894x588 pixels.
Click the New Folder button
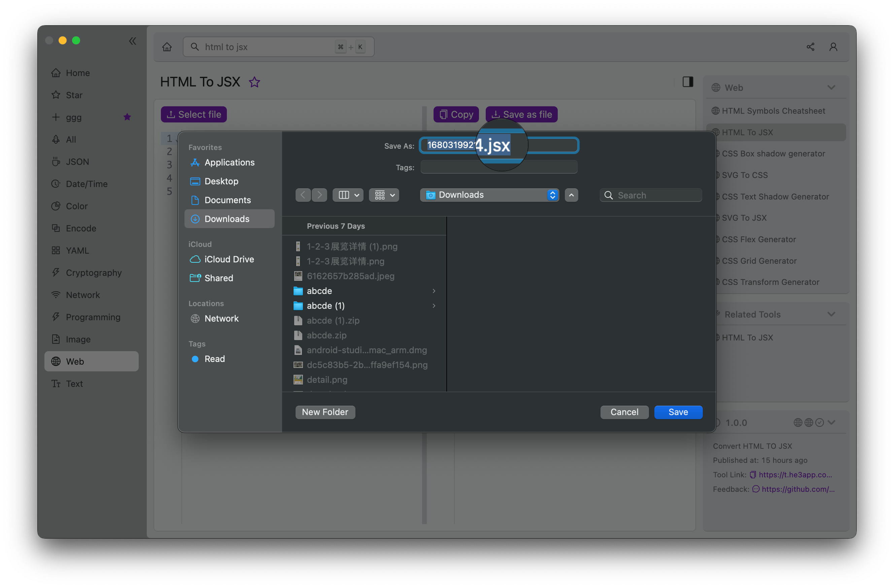point(325,412)
